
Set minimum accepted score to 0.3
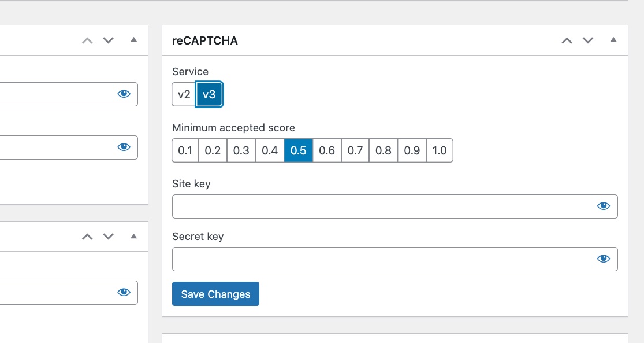(x=241, y=151)
